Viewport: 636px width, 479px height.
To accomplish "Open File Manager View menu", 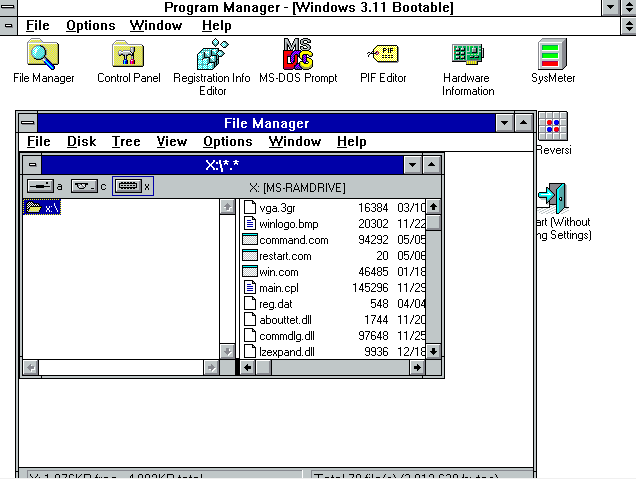I will [x=172, y=141].
